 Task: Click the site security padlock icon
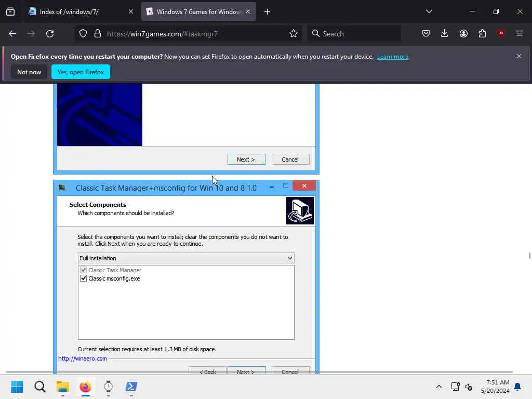tap(98, 34)
